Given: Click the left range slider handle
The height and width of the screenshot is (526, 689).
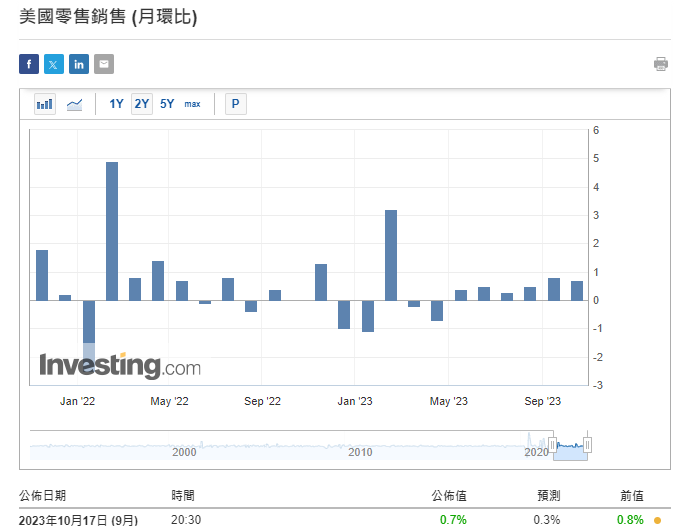Looking at the screenshot, I should pos(553,445).
